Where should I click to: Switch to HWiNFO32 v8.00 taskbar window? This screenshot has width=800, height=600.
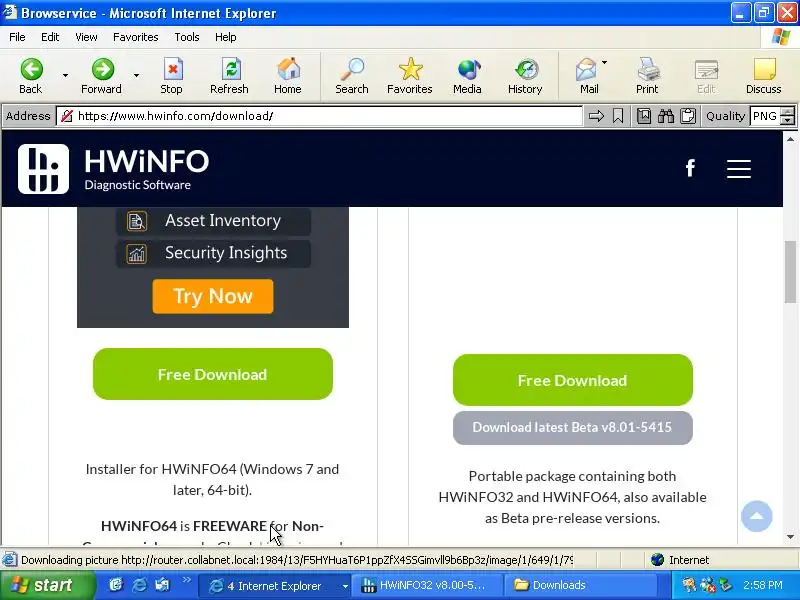point(426,585)
